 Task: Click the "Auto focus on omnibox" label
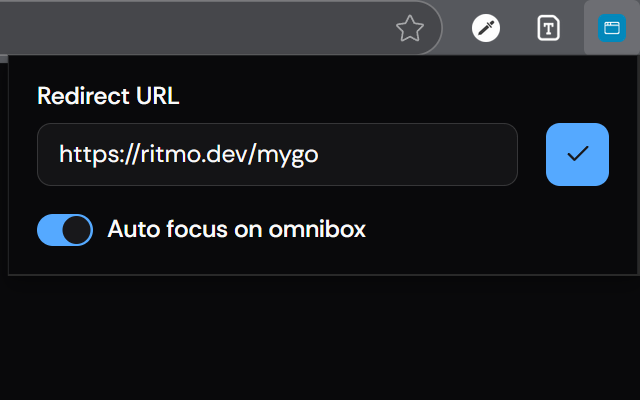point(236,230)
